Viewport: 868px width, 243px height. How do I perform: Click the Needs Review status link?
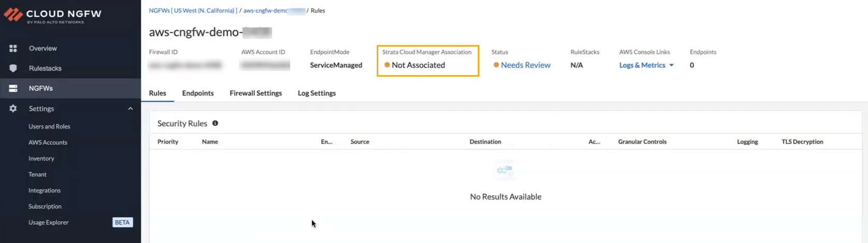click(525, 65)
